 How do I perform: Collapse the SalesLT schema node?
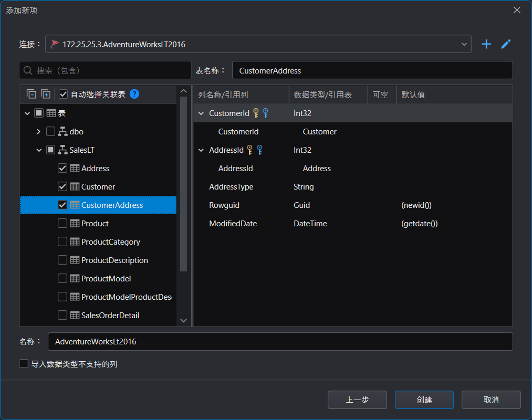pos(39,150)
